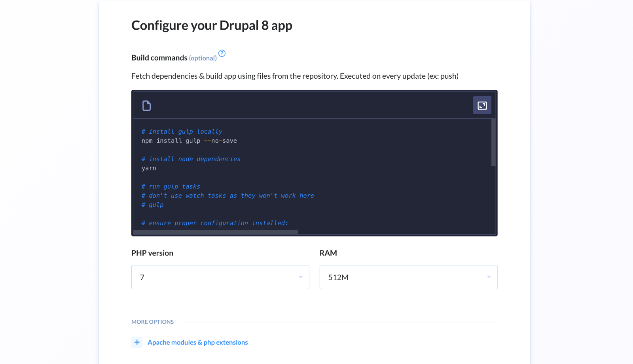The width and height of the screenshot is (633, 364).
Task: Click the plus icon for more options
Action: (x=137, y=342)
